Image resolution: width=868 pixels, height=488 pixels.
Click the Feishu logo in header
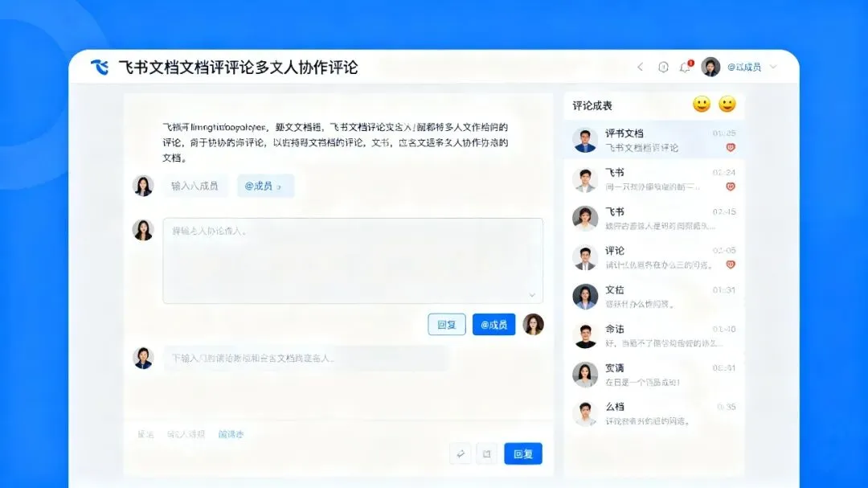tap(100, 67)
